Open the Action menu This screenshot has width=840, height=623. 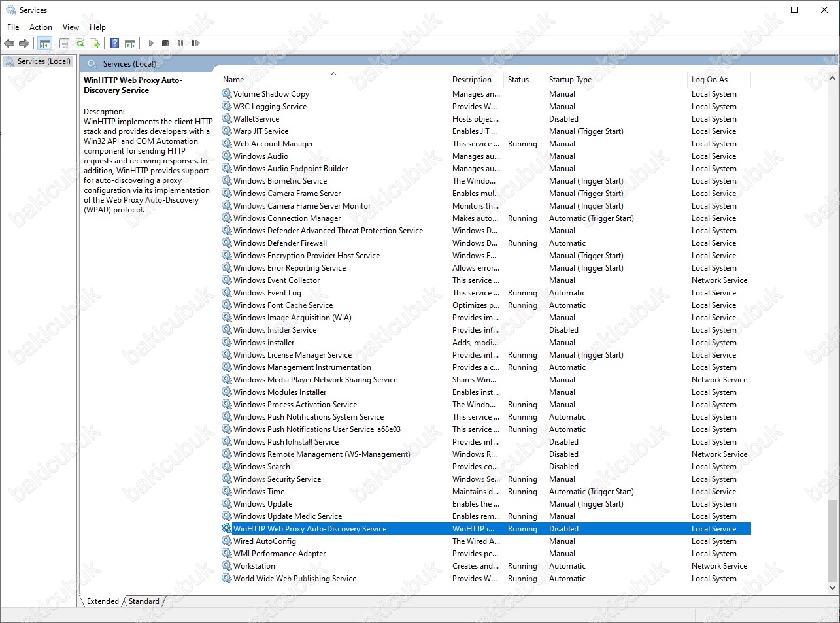41,27
